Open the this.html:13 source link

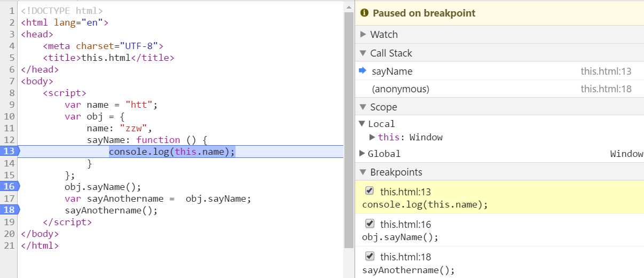click(x=606, y=72)
